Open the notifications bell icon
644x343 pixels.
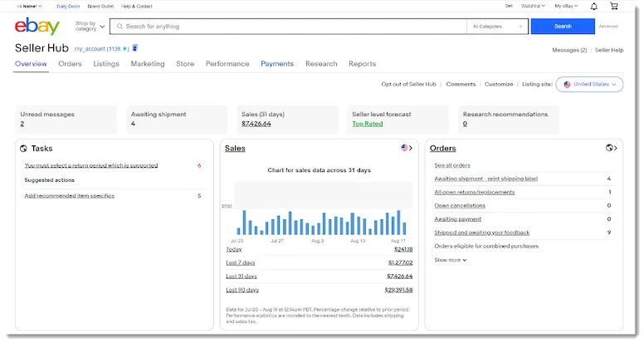click(594, 6)
